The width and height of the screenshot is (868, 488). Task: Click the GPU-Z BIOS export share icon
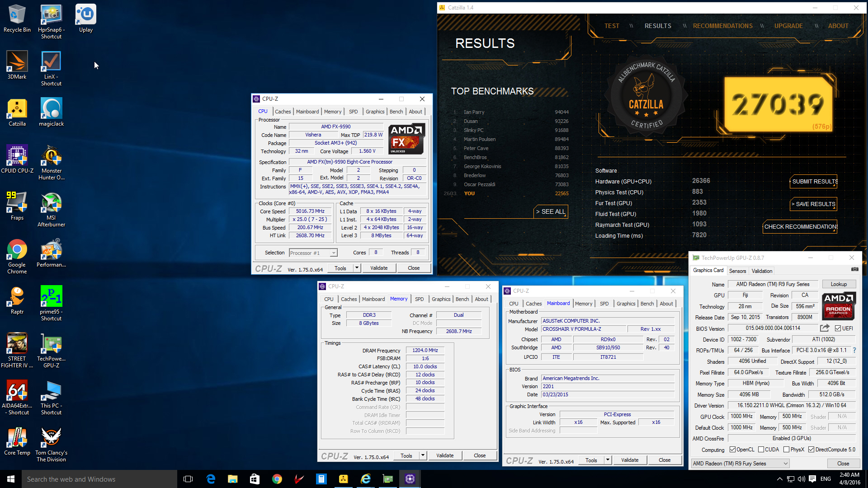point(825,328)
